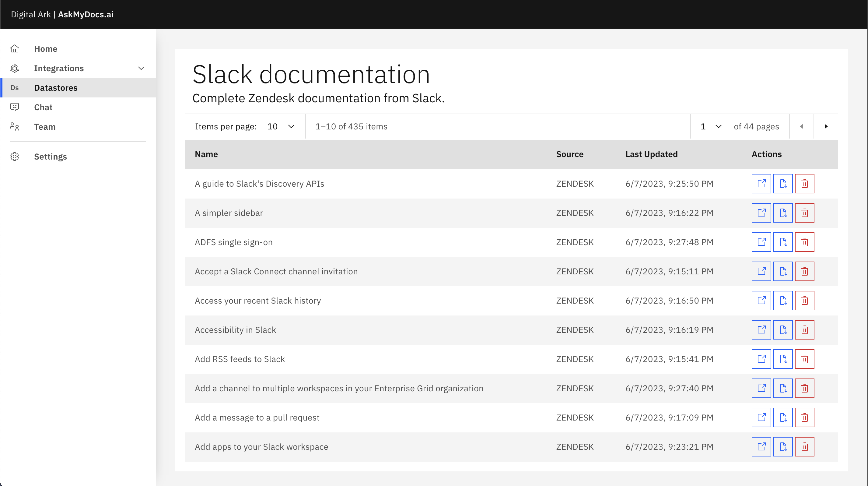Open the Items per page dropdown
Image resolution: width=868 pixels, height=486 pixels.
pos(281,126)
